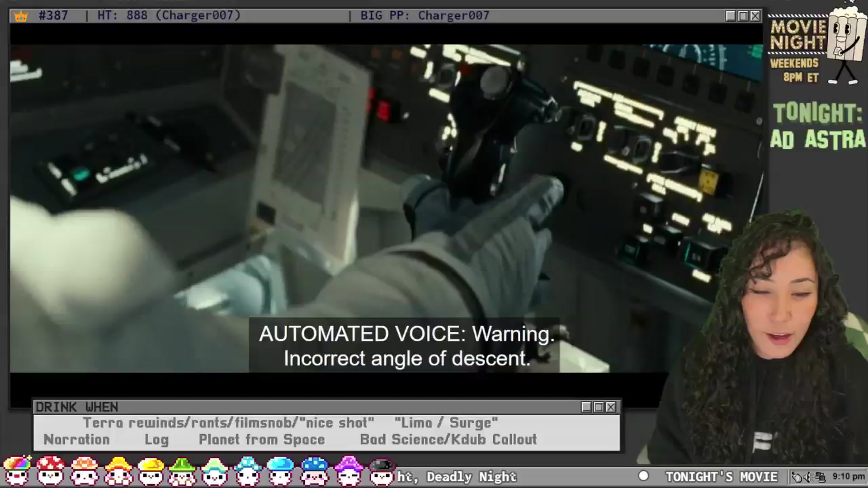Select the yellow round-cap mushroom icon
The height and width of the screenshot is (488, 868).
pyautogui.click(x=151, y=471)
